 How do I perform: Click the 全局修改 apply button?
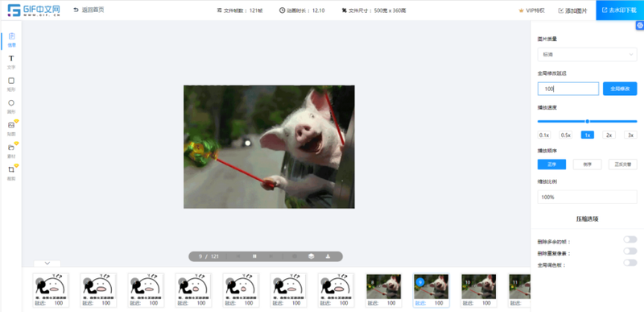pyautogui.click(x=620, y=89)
